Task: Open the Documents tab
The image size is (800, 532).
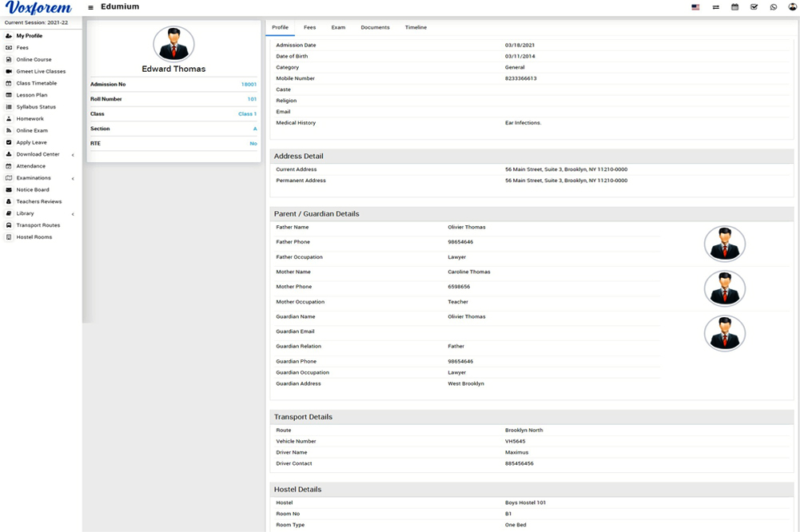Action: coord(375,28)
